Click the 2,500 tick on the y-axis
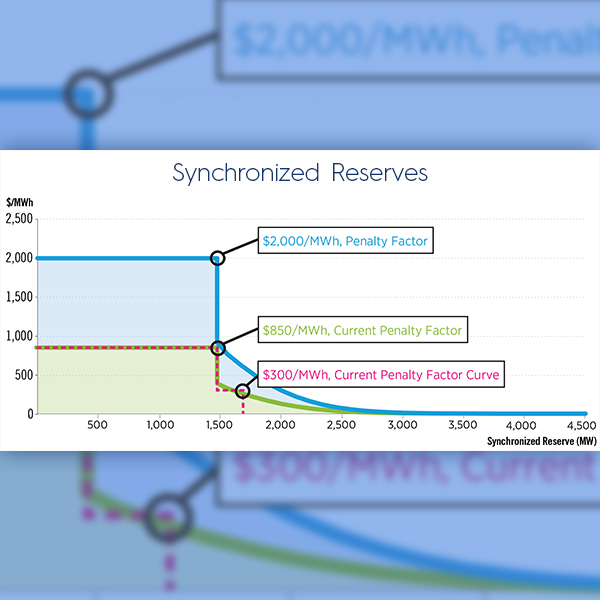Image resolution: width=600 pixels, height=600 pixels. tap(19, 219)
